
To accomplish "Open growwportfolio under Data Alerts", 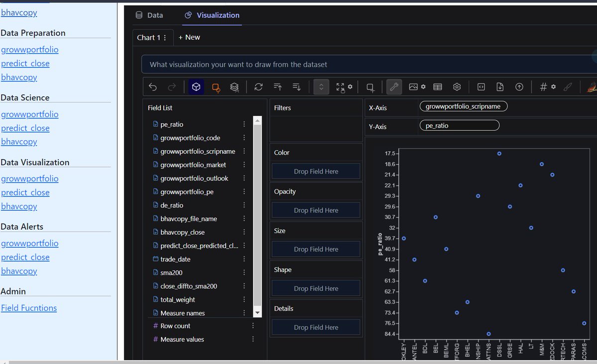I will (30, 243).
